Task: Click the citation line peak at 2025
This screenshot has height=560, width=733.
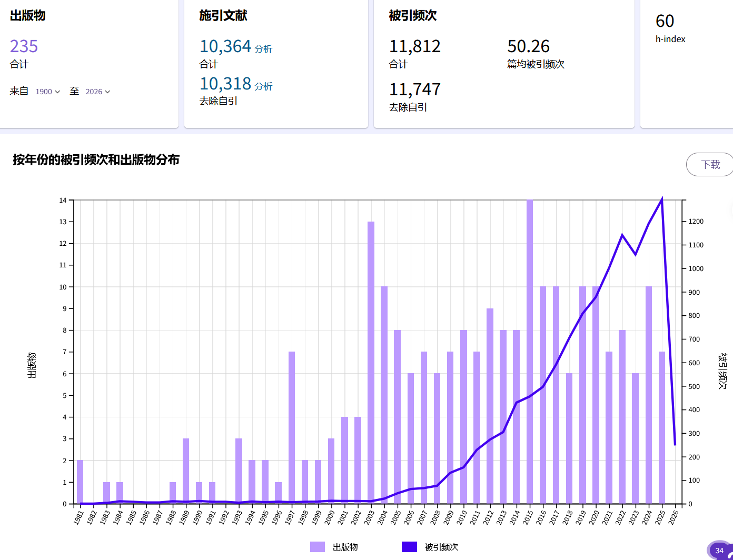Action: click(662, 200)
